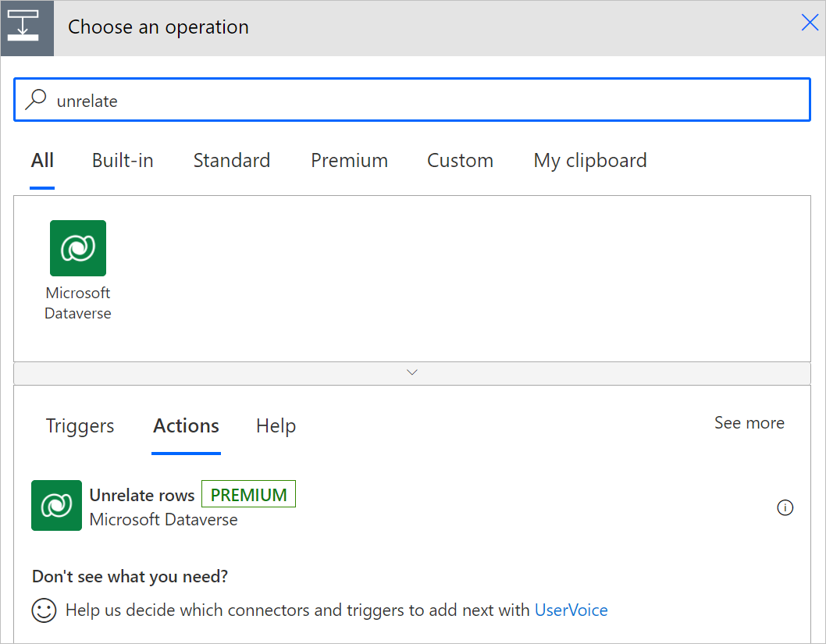
Task: Click the Choose an operation header icon
Action: (27, 28)
